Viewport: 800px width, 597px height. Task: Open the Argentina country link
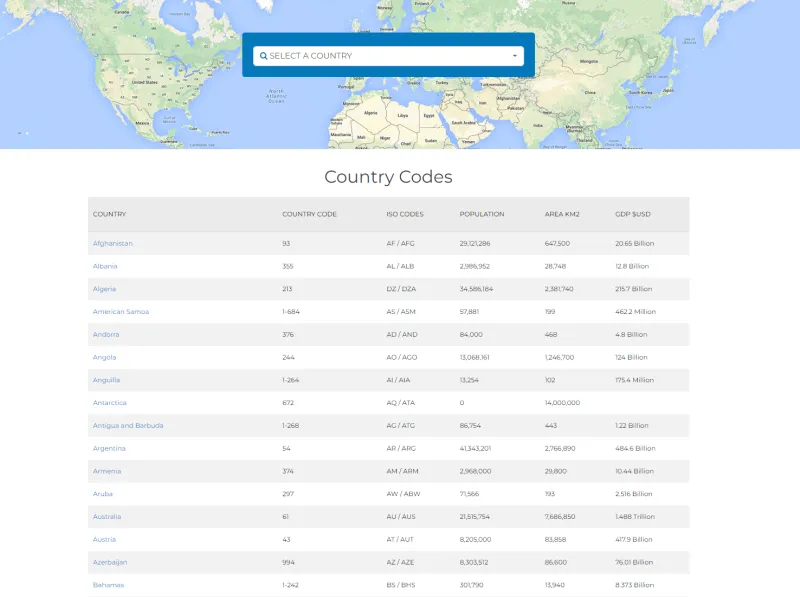[109, 448]
